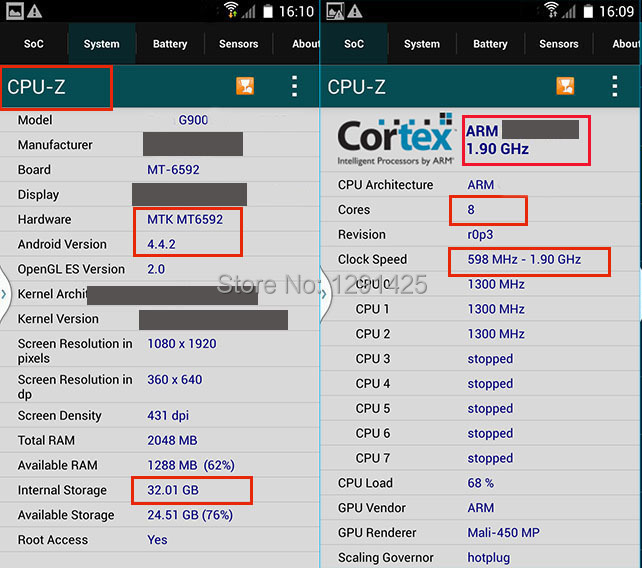This screenshot has height=568, width=642.
Task: Expand the side drawer chevron on left screen edge
Action: pyautogui.click(x=4, y=294)
